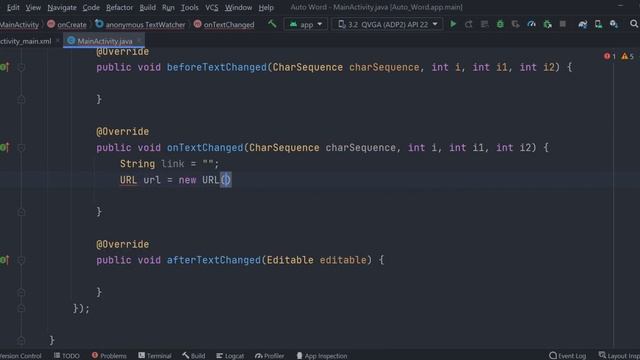
Task: Click fold end marker of beforeTextChanged
Action: pos(21,99)
